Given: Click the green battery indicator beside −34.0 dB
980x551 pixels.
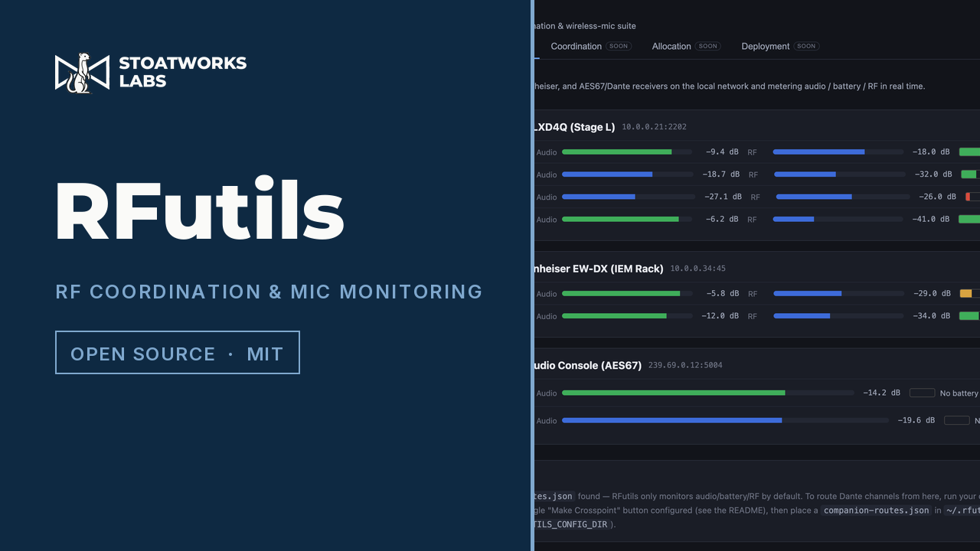Looking at the screenshot, I should 969,315.
